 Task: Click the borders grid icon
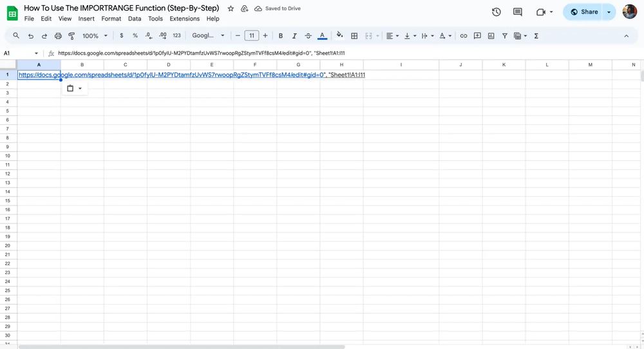[354, 36]
